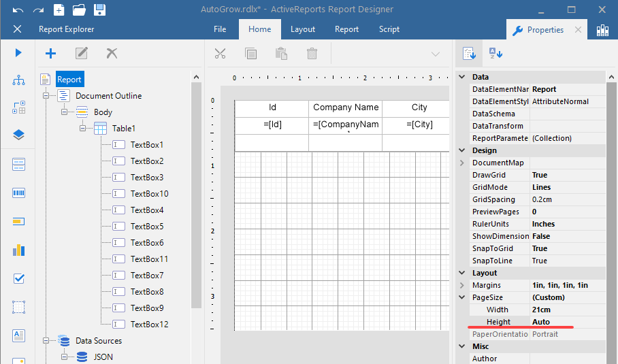The image size is (618, 364).
Task: Click the DrawGrid True value
Action: pyautogui.click(x=568, y=175)
